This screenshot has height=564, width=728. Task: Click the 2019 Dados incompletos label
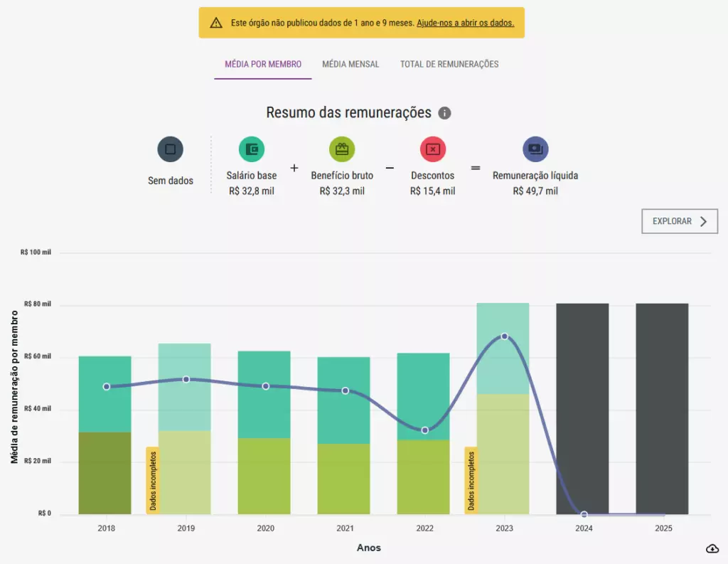point(152,479)
